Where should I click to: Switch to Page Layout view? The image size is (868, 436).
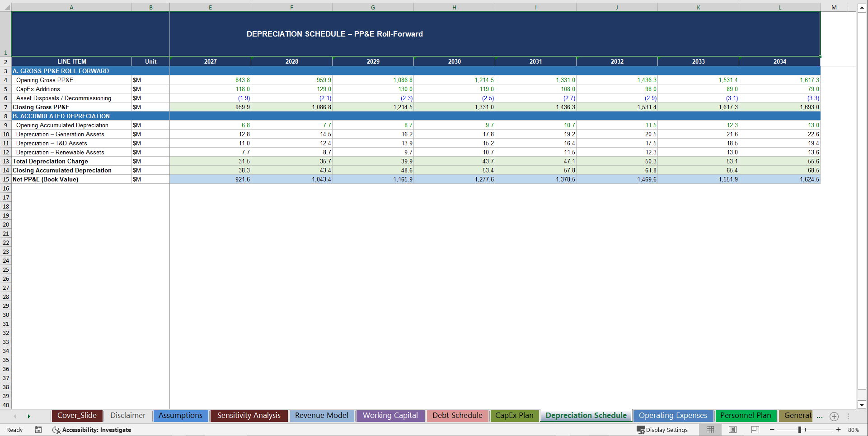point(732,430)
